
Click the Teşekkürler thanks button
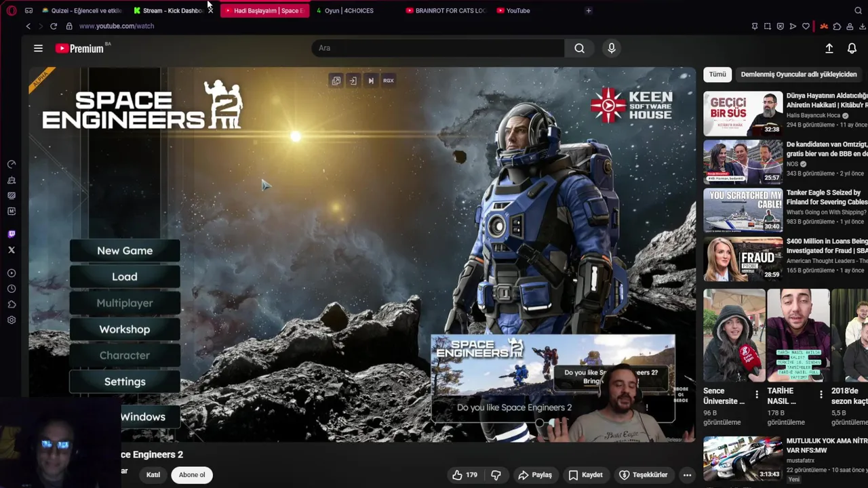click(x=644, y=475)
